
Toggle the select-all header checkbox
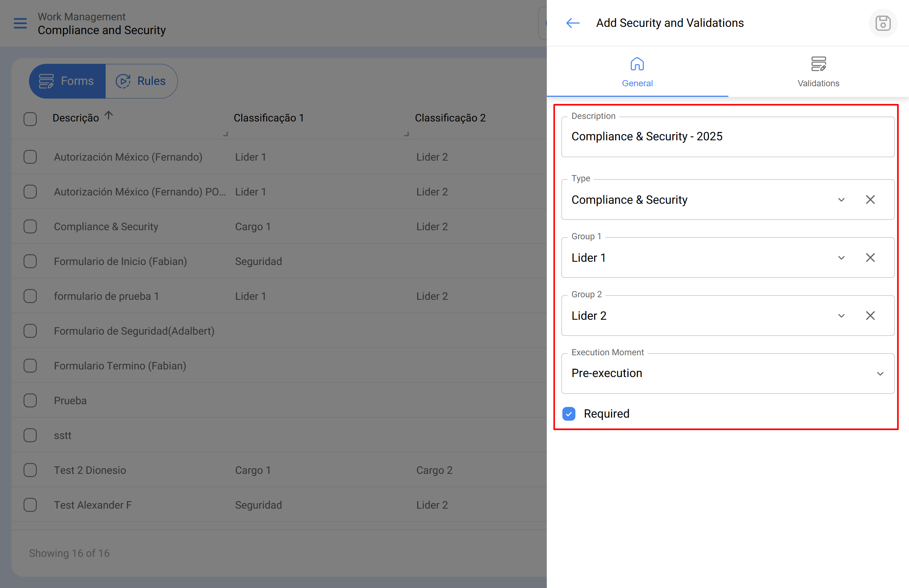point(30,119)
